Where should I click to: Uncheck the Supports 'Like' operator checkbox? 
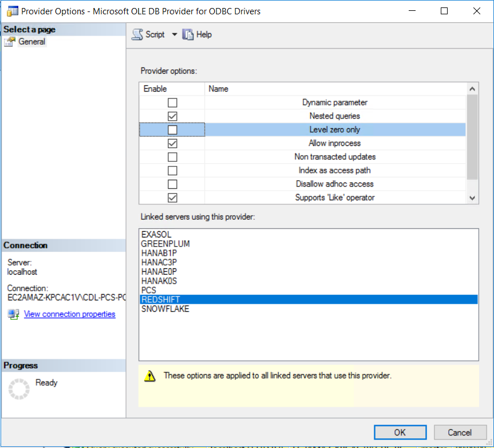pos(172,198)
